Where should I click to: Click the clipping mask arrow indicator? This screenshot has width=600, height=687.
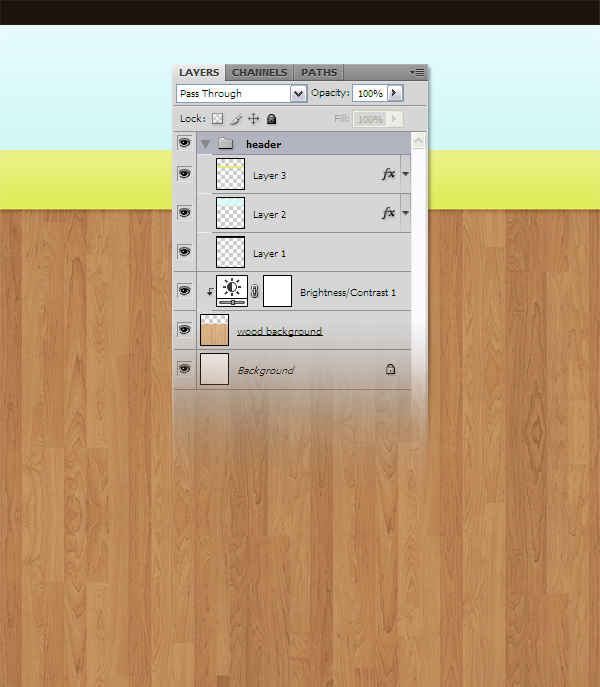pyautogui.click(x=210, y=291)
